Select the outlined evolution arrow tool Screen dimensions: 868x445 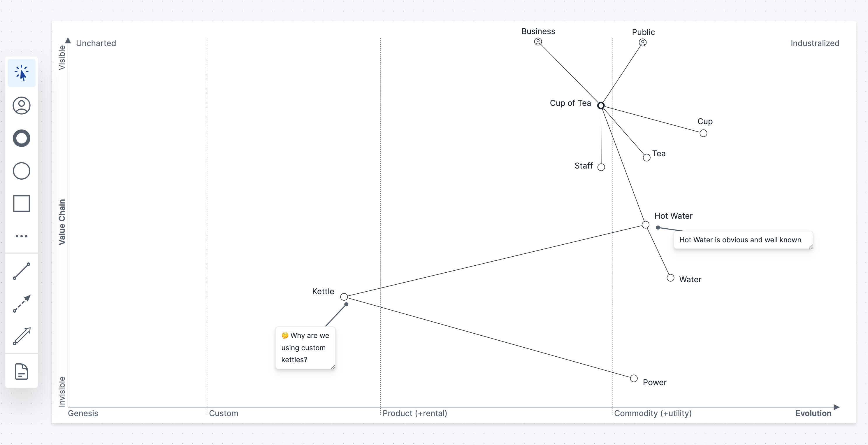point(21,336)
